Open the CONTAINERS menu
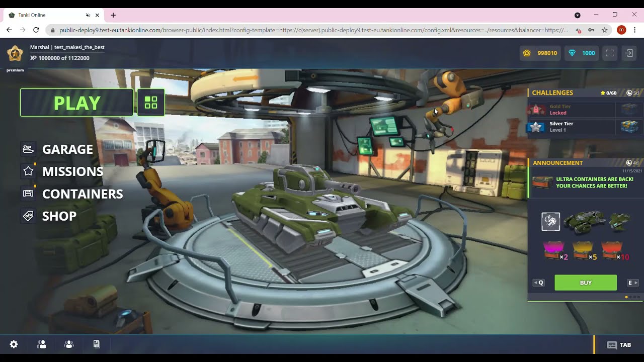 (x=83, y=194)
